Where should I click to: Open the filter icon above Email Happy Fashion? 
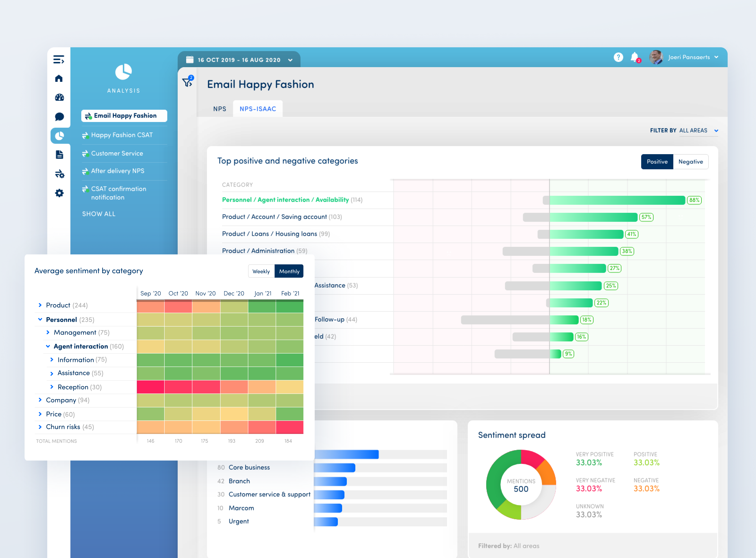(187, 82)
